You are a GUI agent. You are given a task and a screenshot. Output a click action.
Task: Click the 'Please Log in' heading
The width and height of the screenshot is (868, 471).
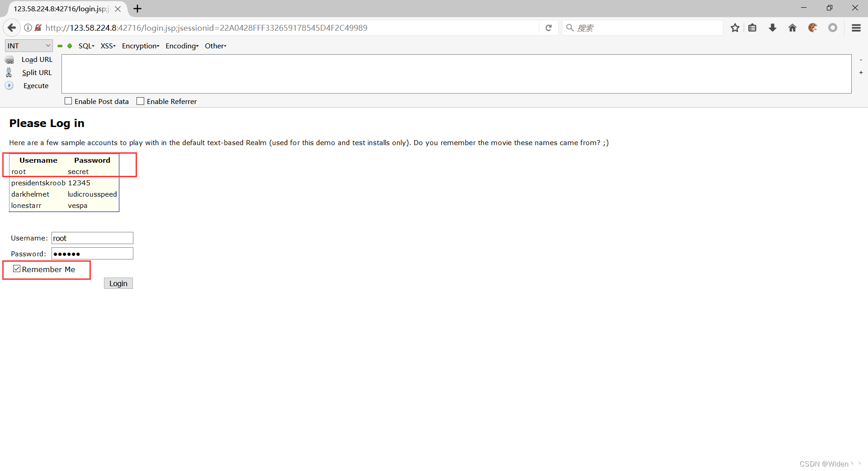(47, 123)
